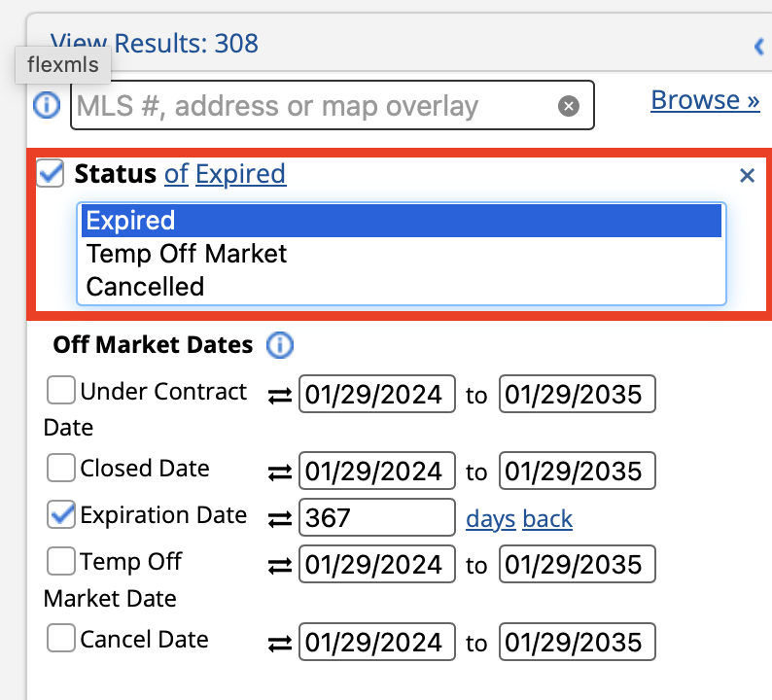Toggle Expiration Date swap arrows
This screenshot has height=700, width=772.
(280, 518)
